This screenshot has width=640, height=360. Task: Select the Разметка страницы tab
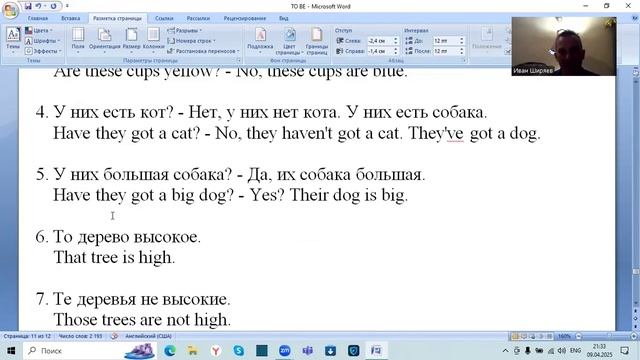pos(117,18)
